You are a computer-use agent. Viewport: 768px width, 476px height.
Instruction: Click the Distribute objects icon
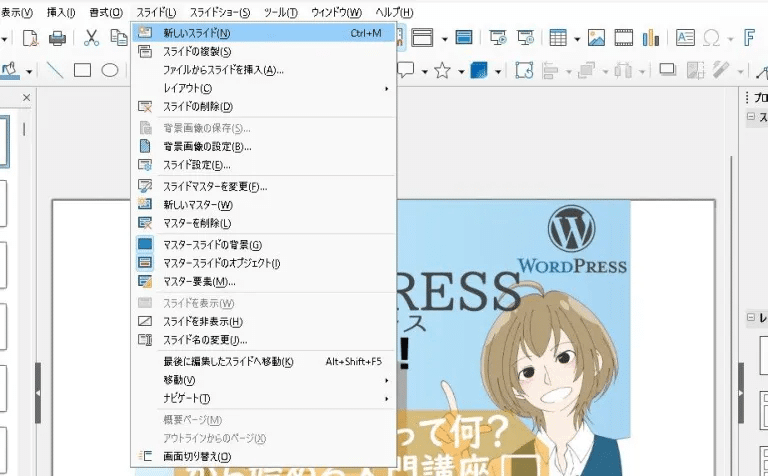click(623, 71)
